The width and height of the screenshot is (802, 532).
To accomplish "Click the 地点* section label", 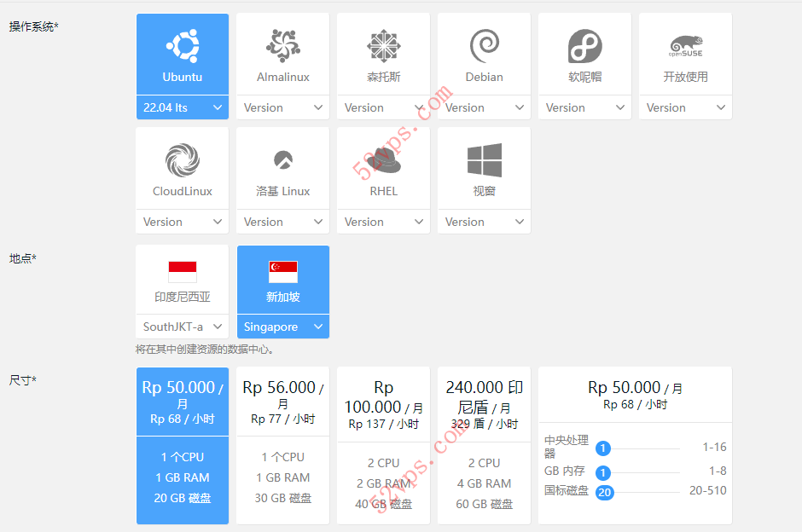I will [22, 258].
